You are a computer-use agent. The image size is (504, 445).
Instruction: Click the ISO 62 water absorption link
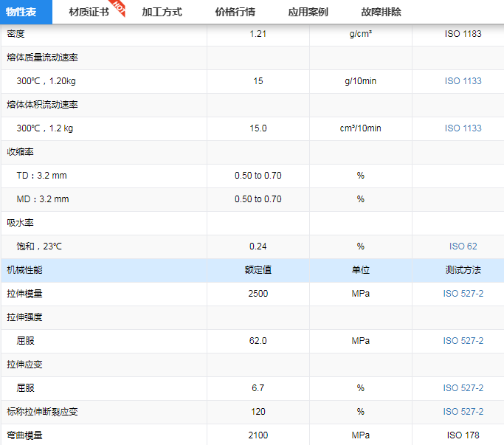(463, 246)
